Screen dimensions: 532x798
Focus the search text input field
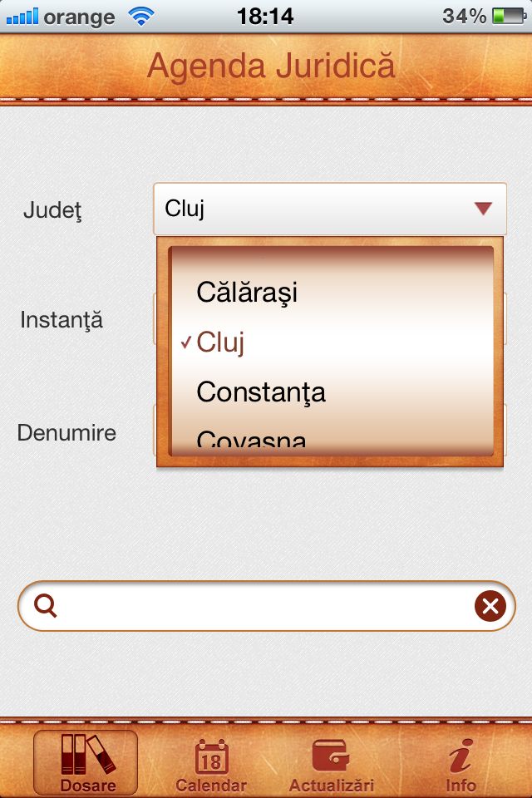point(266,606)
